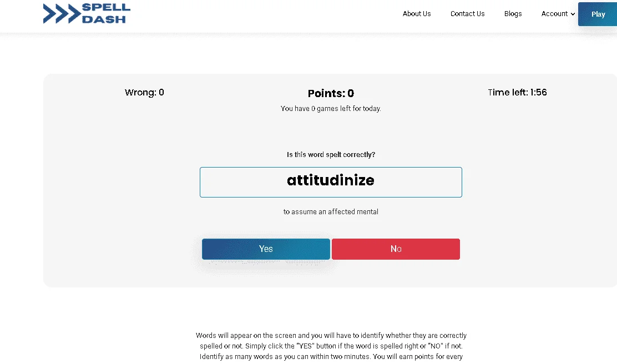
Task: Answer No, the word is misspelled
Action: tap(396, 249)
